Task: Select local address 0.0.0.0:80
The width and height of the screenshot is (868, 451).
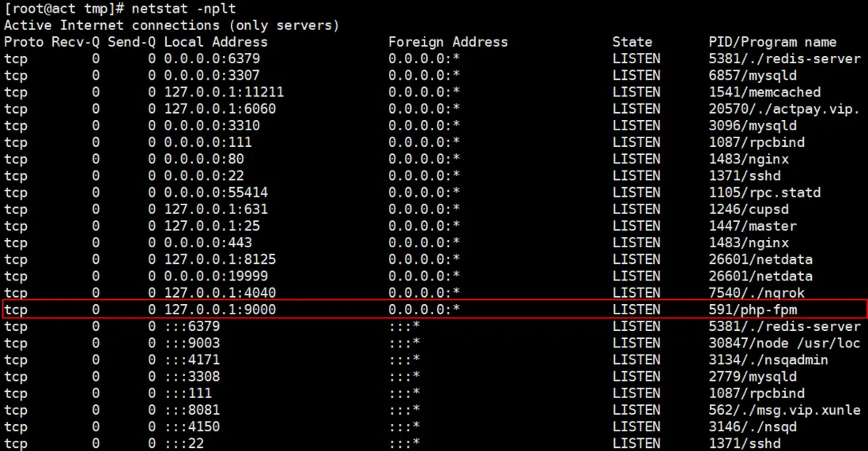Action: click(x=204, y=159)
